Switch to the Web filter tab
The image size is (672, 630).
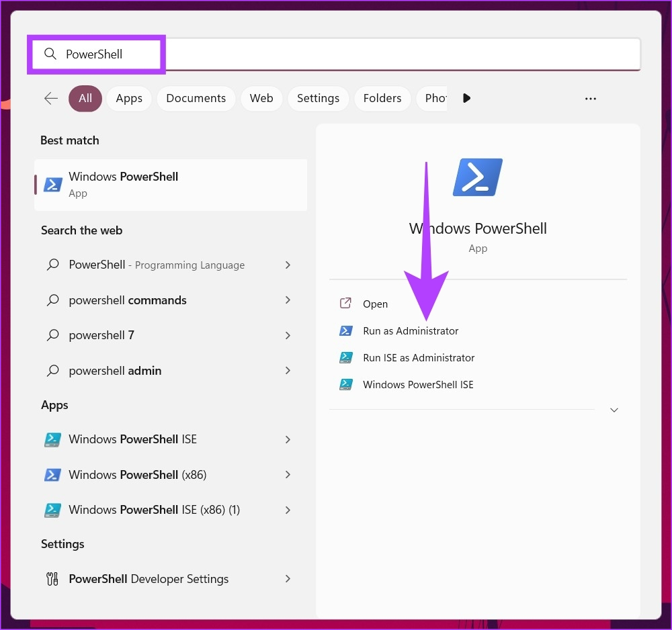click(261, 99)
